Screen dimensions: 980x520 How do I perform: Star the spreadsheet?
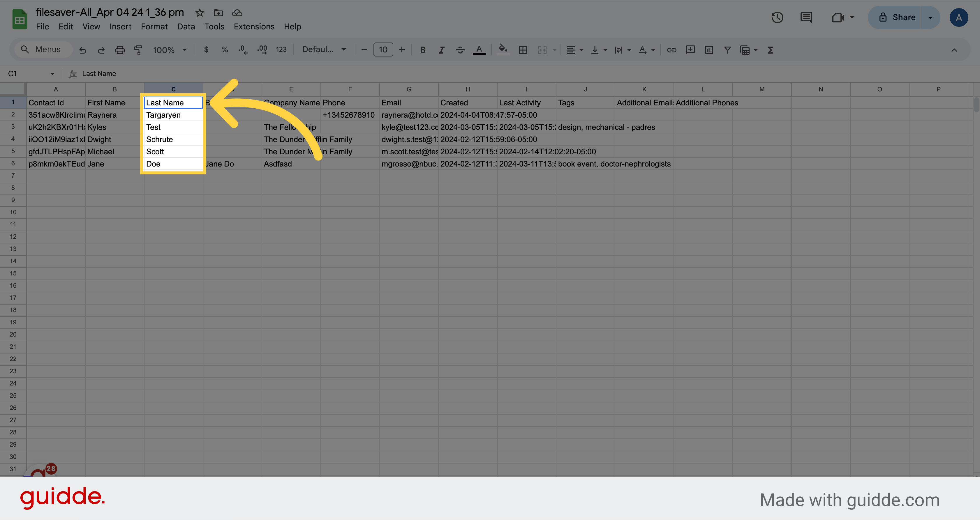[x=200, y=13]
